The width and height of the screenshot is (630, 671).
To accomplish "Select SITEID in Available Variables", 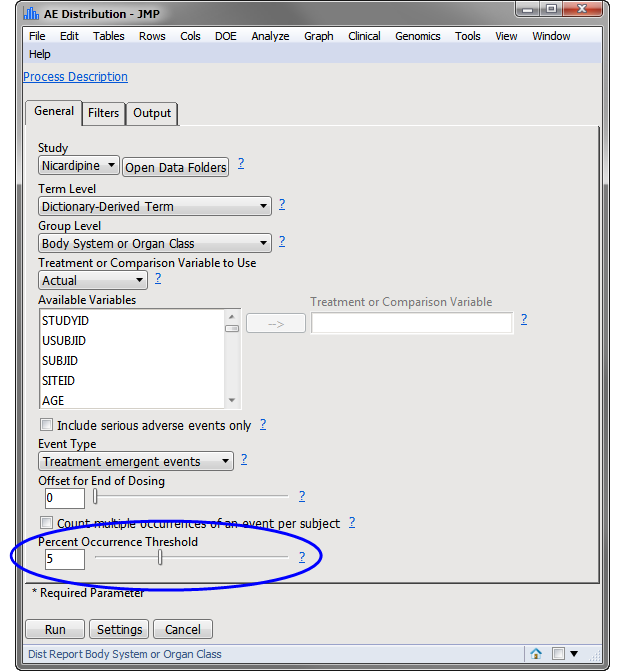I will click(59, 380).
